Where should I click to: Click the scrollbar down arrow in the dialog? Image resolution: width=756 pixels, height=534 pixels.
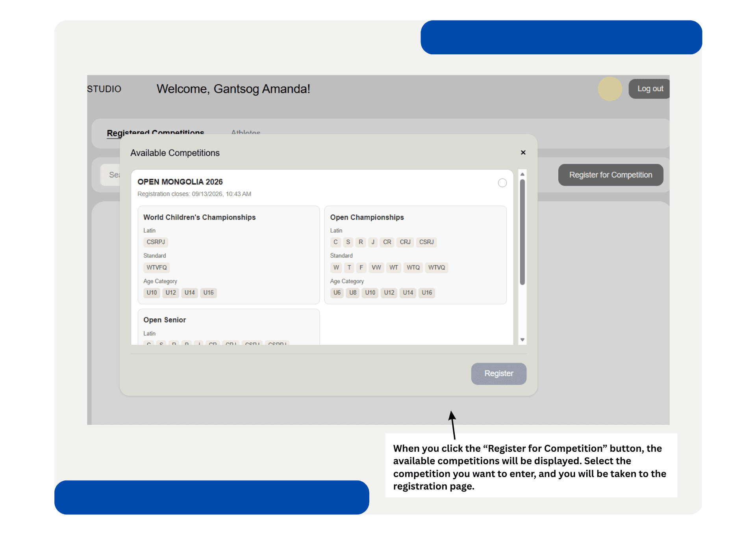(x=523, y=340)
